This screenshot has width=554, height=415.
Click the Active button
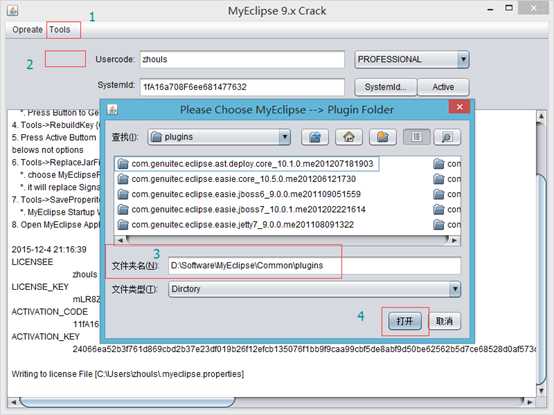tap(443, 87)
